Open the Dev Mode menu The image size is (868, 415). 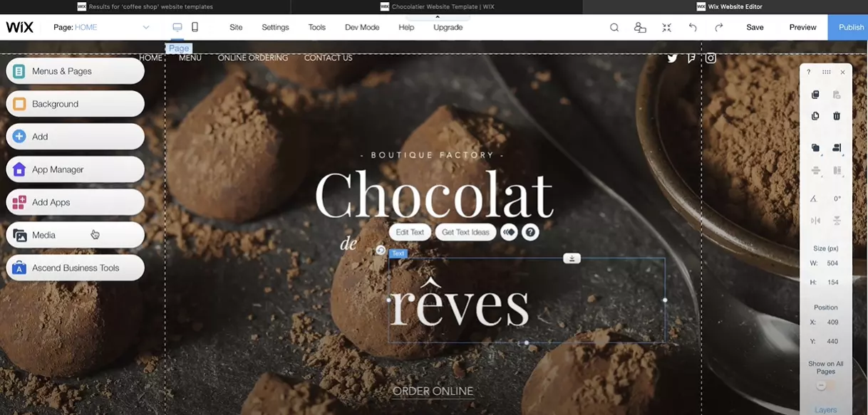point(362,27)
